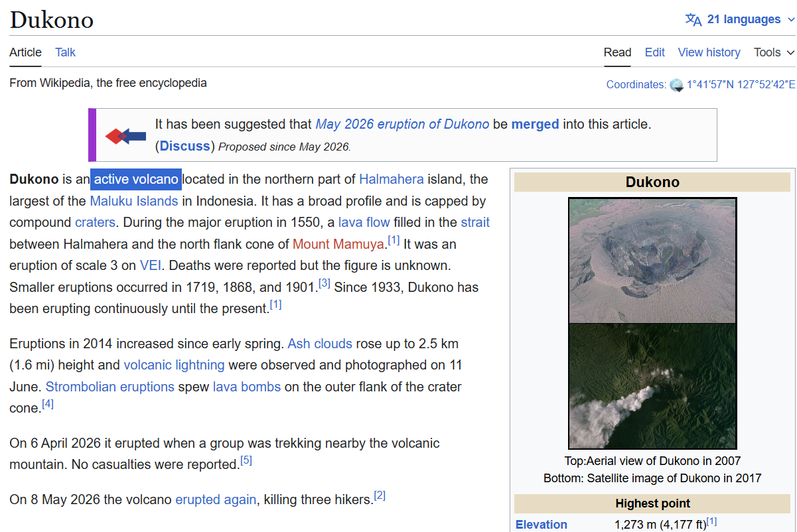Click the 'Proposed since May 2026' text
Viewport: 797px width, 532px height.
pos(285,147)
